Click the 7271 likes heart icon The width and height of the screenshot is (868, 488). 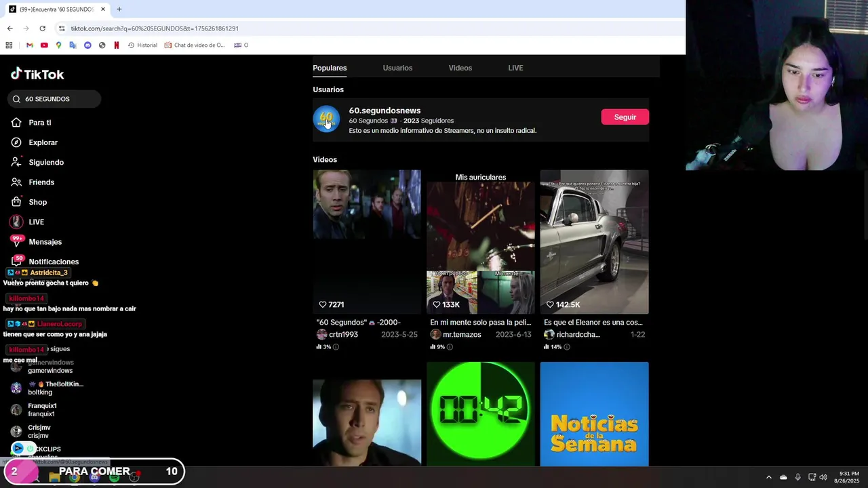pos(323,305)
